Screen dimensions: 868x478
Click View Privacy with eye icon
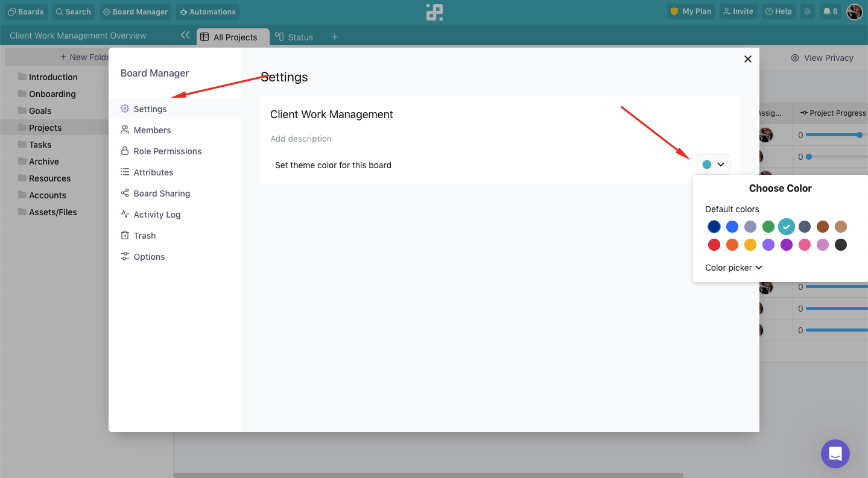click(x=822, y=58)
